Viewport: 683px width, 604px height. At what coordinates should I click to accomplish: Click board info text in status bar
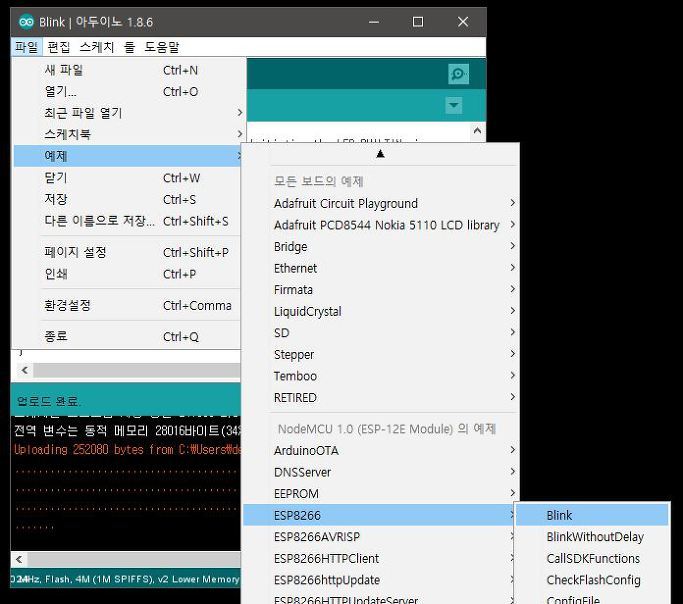click(125, 579)
